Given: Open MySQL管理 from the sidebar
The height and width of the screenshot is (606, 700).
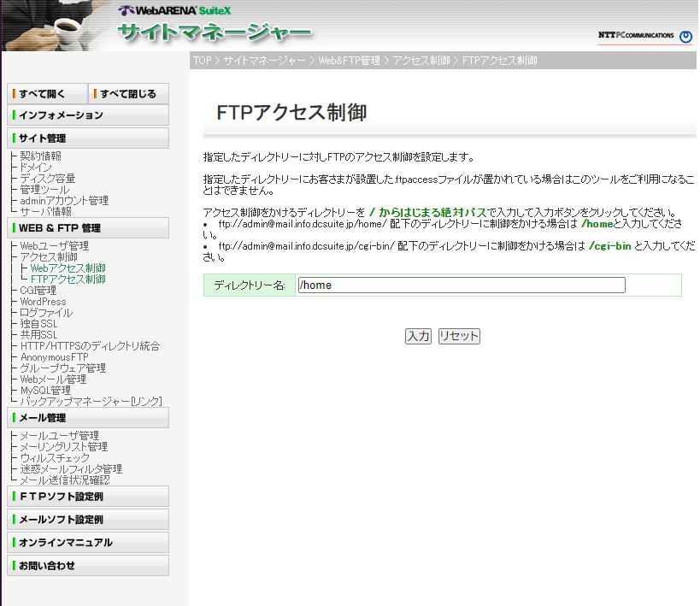Looking at the screenshot, I should (45, 391).
